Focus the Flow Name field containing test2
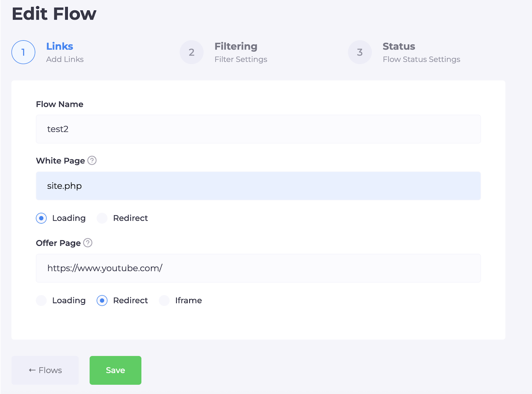The image size is (532, 394). tap(258, 129)
